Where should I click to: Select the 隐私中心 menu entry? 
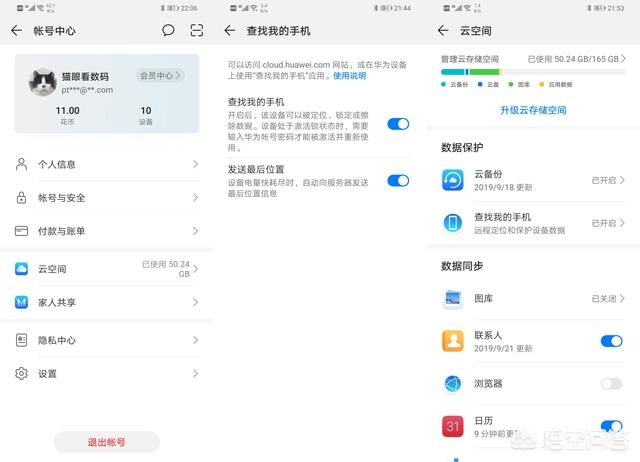coord(106,340)
